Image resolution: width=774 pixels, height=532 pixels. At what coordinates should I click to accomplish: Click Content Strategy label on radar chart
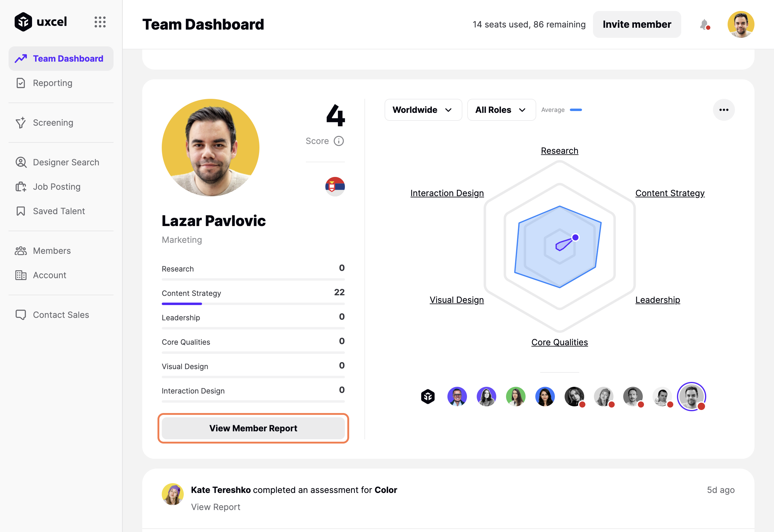tap(670, 193)
